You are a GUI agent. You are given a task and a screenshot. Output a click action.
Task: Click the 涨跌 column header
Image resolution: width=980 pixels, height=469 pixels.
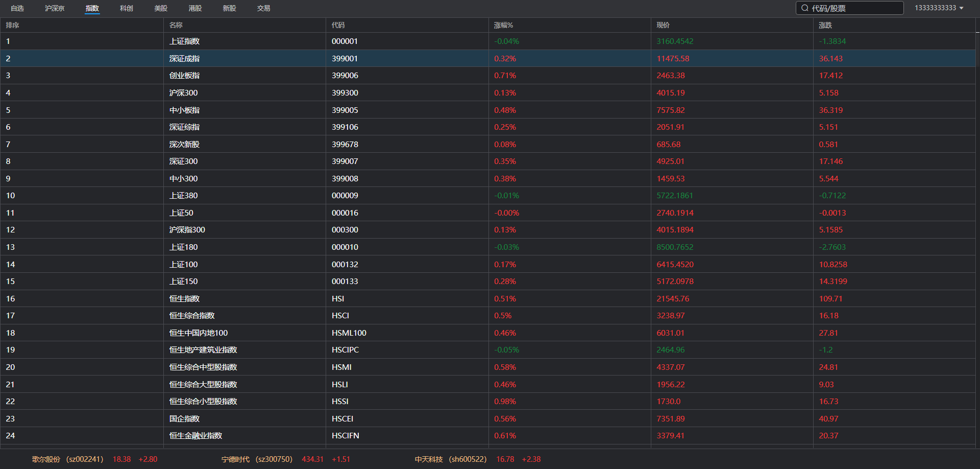(825, 25)
